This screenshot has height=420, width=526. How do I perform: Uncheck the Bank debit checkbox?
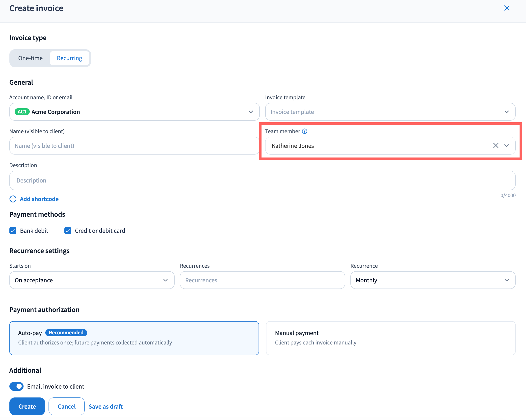[x=13, y=231]
